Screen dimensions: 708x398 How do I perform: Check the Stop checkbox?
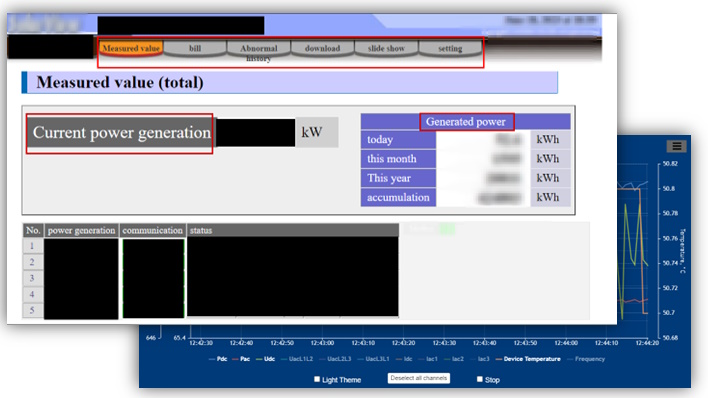pyautogui.click(x=480, y=379)
